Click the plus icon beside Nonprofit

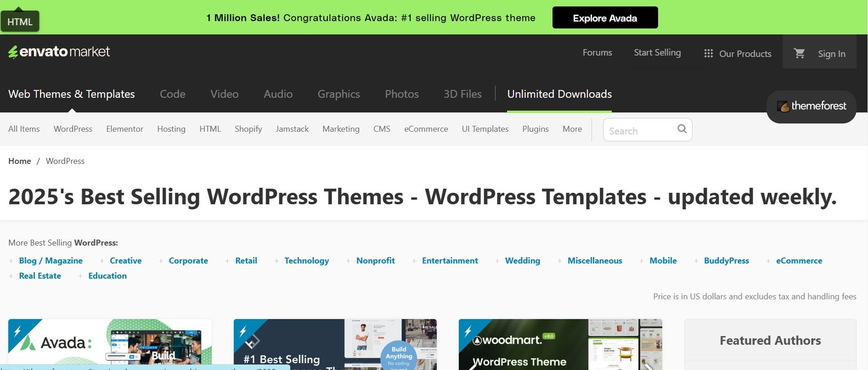348,261
